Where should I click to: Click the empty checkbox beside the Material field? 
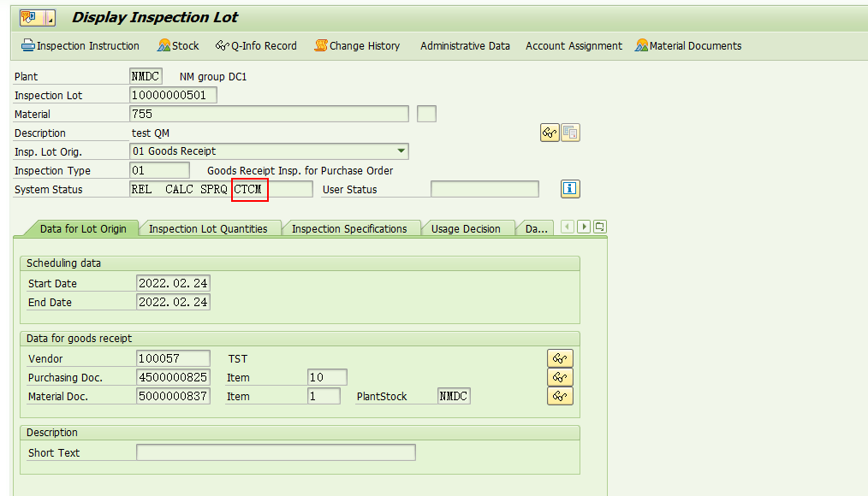[425, 113]
